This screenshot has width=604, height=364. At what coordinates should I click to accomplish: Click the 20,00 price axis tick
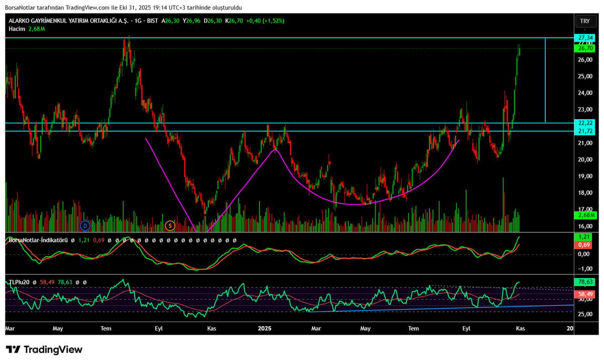coord(585,160)
